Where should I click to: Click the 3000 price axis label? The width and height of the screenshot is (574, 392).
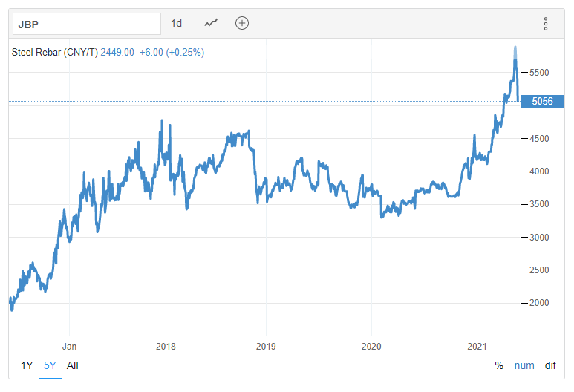click(x=539, y=238)
